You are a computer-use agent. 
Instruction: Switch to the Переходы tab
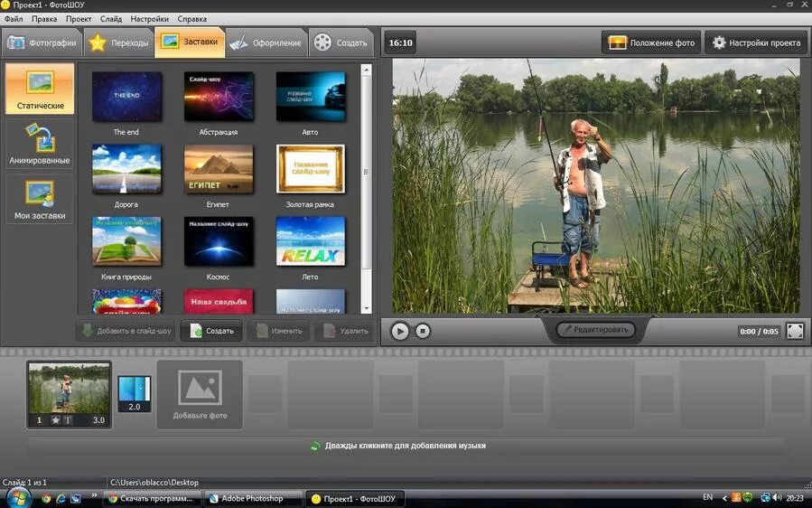coord(119,43)
